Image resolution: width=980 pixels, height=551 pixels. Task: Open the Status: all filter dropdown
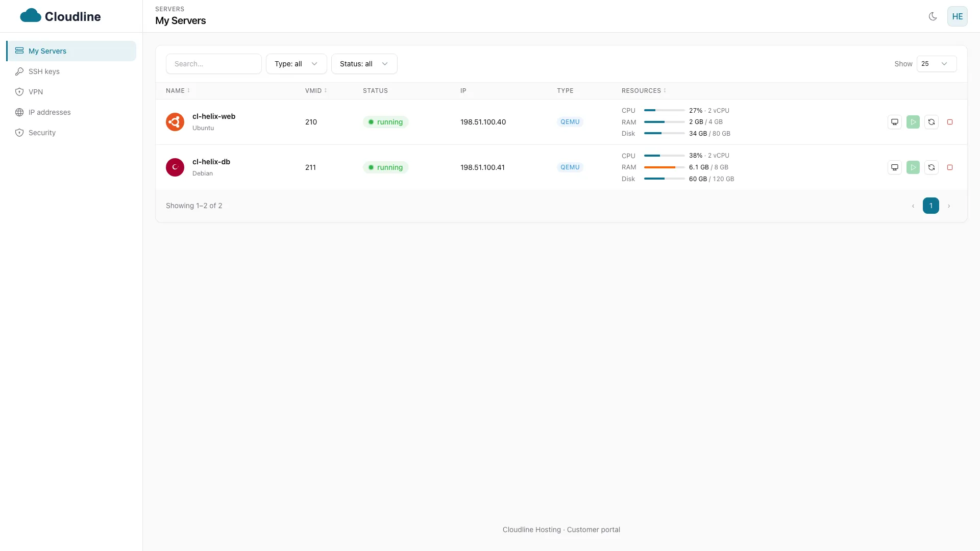(x=364, y=64)
